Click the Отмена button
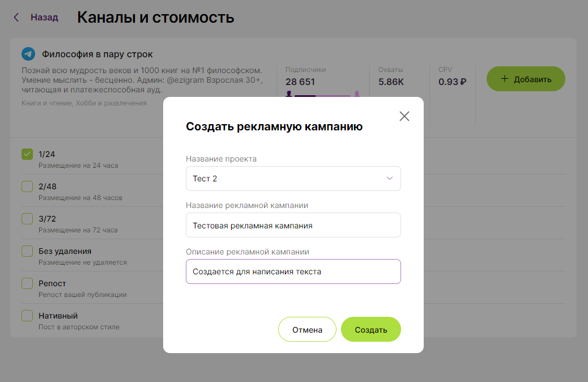This screenshot has height=382, width=588. 307,329
